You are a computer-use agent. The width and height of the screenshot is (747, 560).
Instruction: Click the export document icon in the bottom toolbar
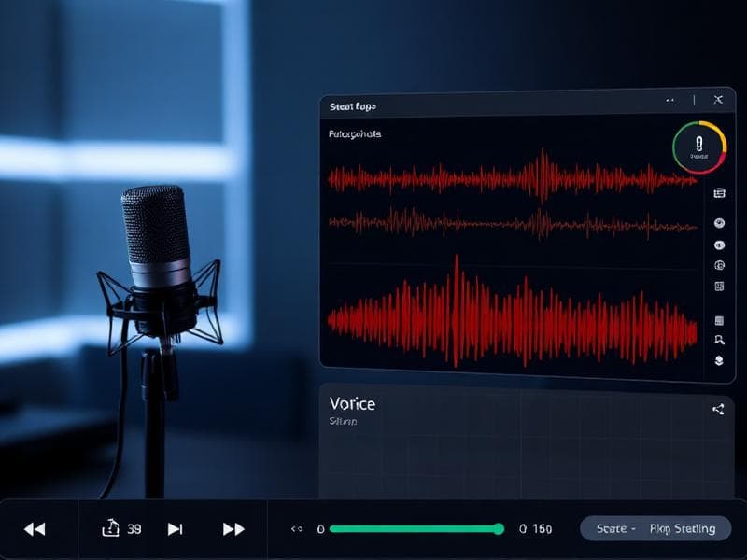112,528
